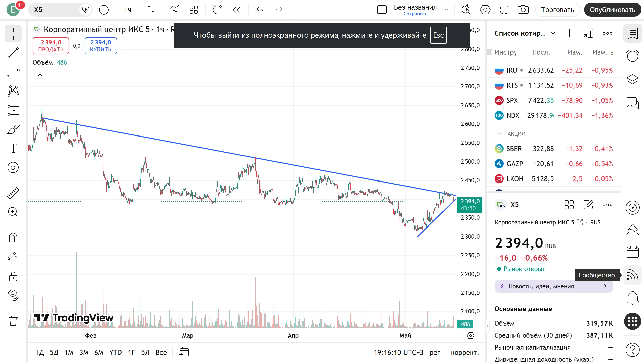Add a symbol to compare
Image resolution: width=644 pixels, height=362 pixels.
click(x=104, y=10)
